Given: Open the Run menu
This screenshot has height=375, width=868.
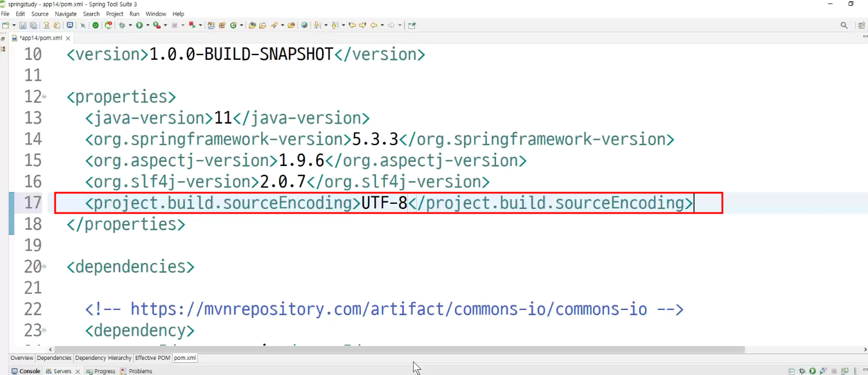Looking at the screenshot, I should [x=135, y=14].
